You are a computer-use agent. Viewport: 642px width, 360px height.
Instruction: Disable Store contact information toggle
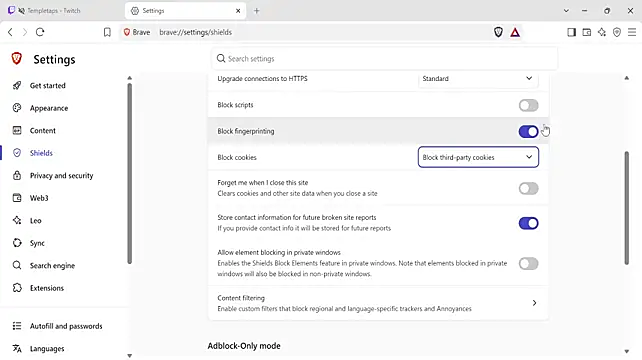[528, 223]
